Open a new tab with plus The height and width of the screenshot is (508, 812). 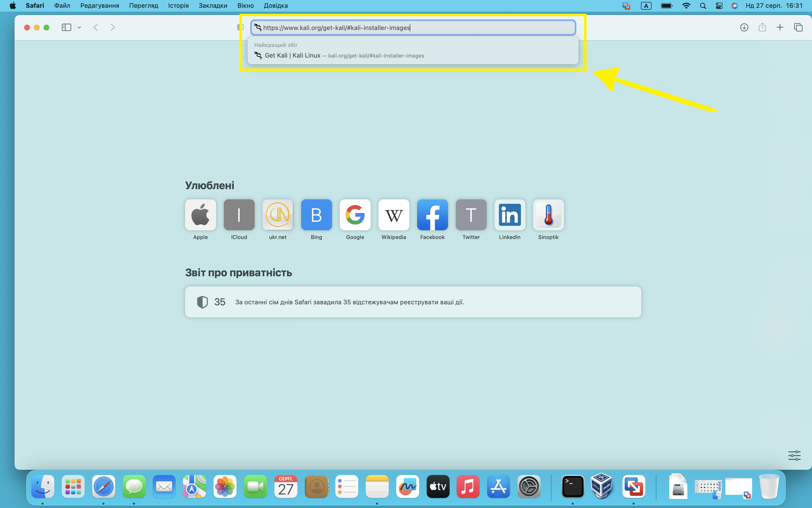point(780,27)
